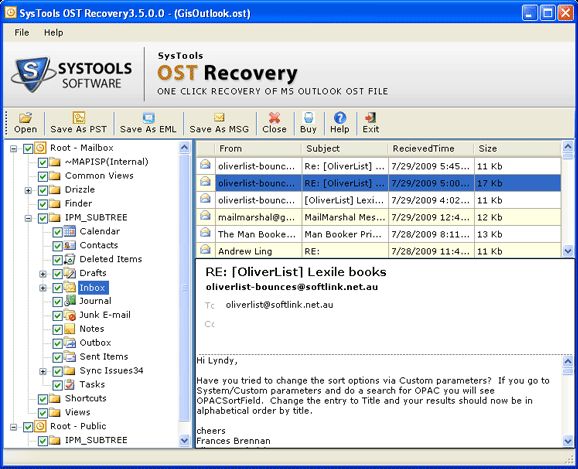Expand the Sync Issues34 folder

(x=43, y=371)
